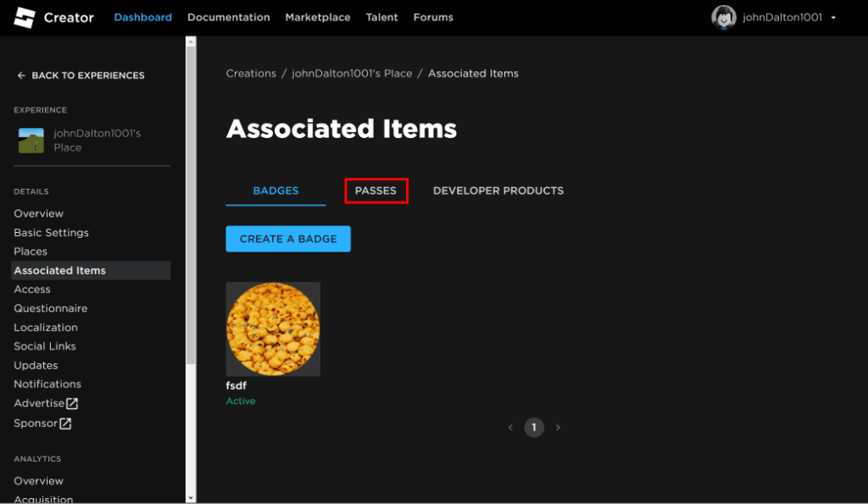Open Localization in sidebar
Image resolution: width=868 pixels, height=504 pixels.
pyautogui.click(x=46, y=328)
